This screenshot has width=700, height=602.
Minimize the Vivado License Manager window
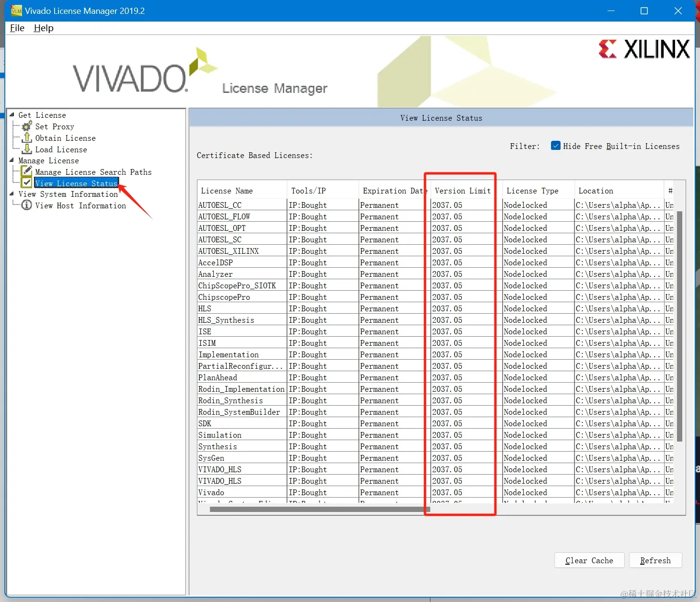point(611,11)
